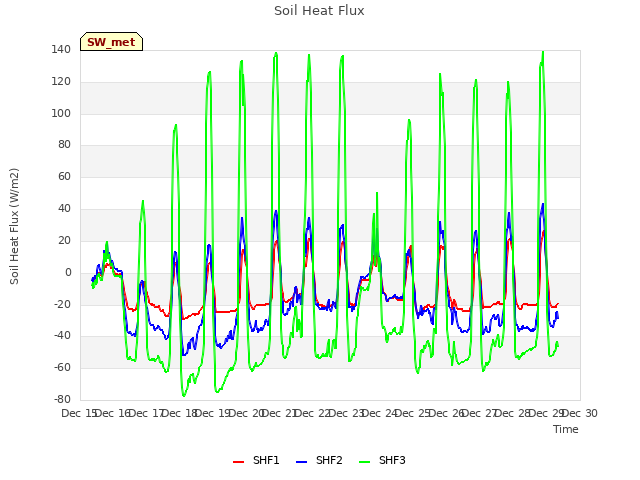This screenshot has height=480, width=640.
Task: Click the 140 y-axis tick label
Action: coord(61,50)
